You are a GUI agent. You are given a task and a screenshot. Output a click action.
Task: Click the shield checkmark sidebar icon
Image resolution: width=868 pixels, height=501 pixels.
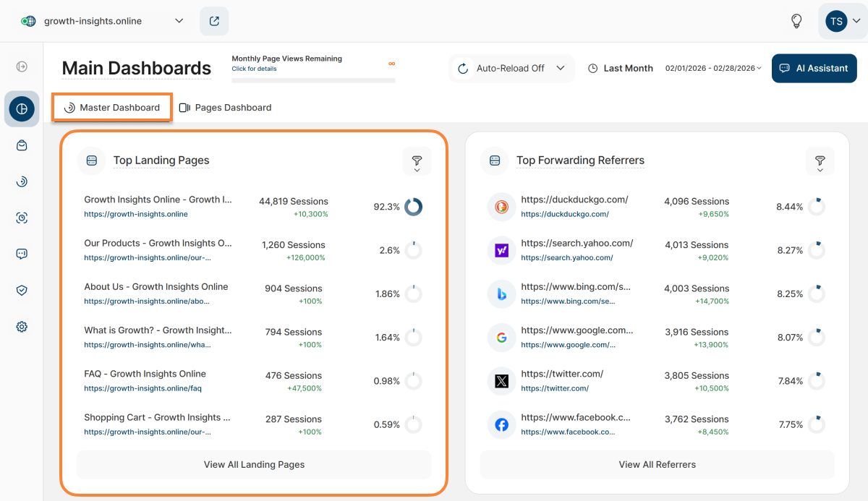click(x=22, y=290)
